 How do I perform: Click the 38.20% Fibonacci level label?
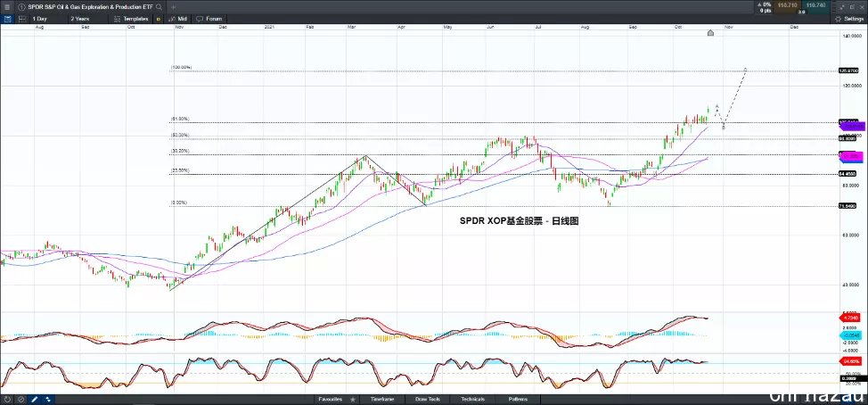tap(181, 151)
